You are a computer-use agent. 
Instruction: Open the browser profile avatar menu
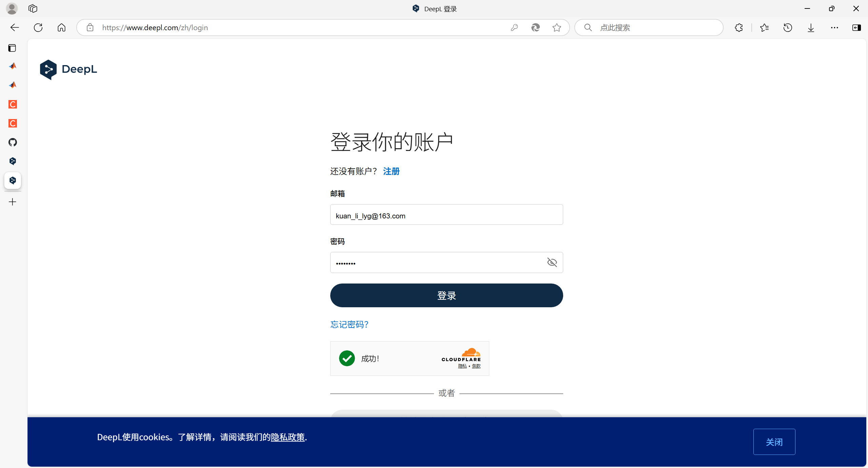12,8
